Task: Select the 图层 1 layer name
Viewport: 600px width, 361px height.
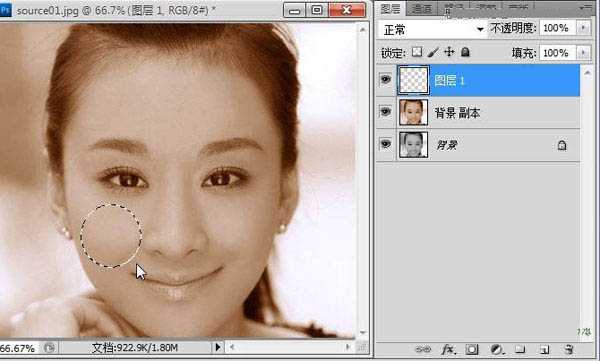Action: click(x=449, y=80)
